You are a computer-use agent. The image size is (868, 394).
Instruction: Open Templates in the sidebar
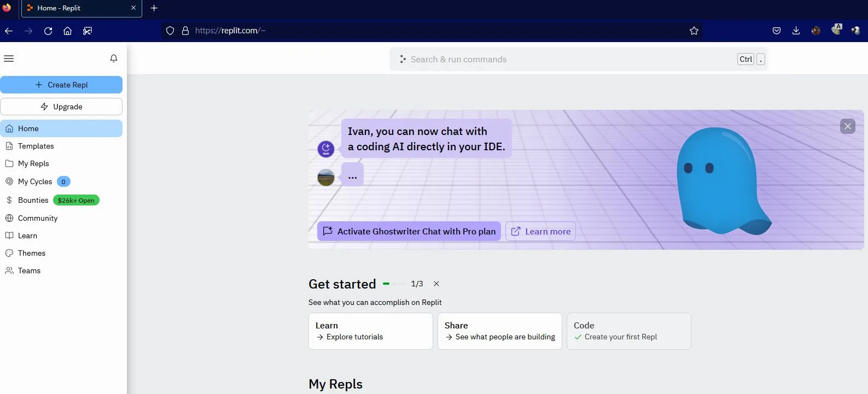61,146
